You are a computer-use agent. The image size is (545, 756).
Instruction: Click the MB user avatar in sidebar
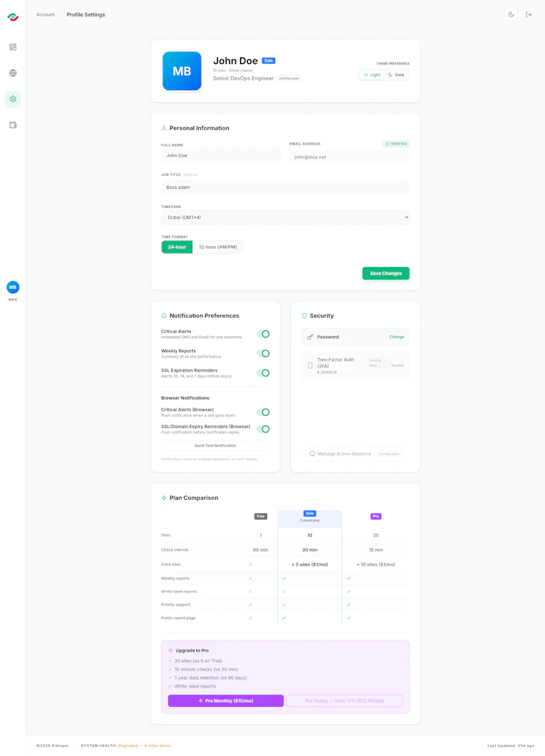pos(13,288)
